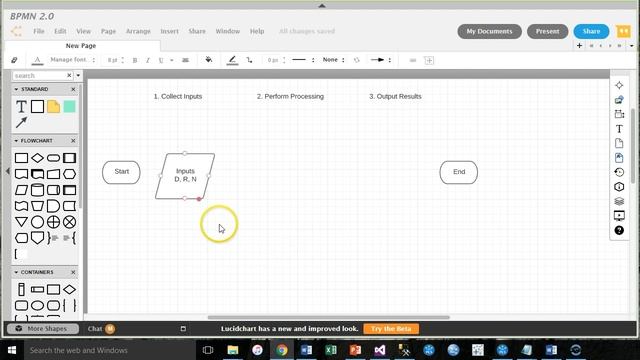Select the flowchart terminator shape
Screen dimensions: 640x360
pyautogui.click(x=53, y=158)
